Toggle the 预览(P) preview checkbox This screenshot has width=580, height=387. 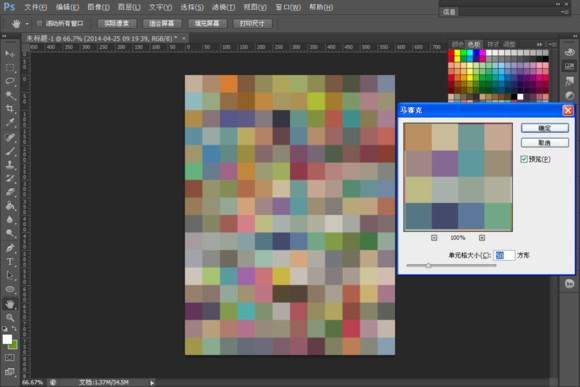pos(524,159)
